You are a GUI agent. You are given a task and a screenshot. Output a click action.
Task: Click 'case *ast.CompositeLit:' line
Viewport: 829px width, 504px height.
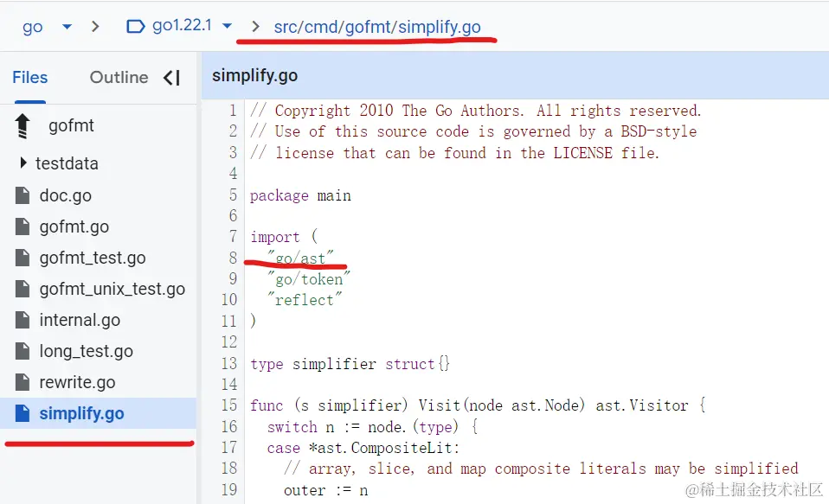363,448
